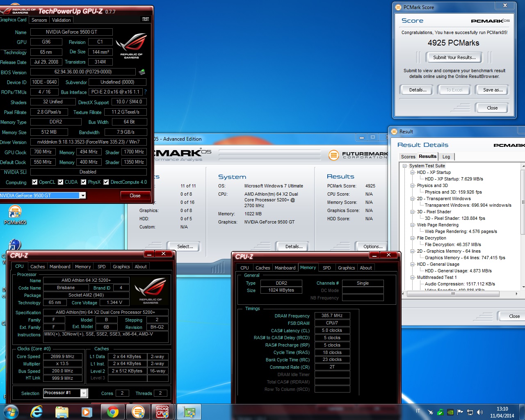Collapse the Web Page Rendering node
Image resolution: width=525 pixels, height=420 pixels.
[413, 225]
